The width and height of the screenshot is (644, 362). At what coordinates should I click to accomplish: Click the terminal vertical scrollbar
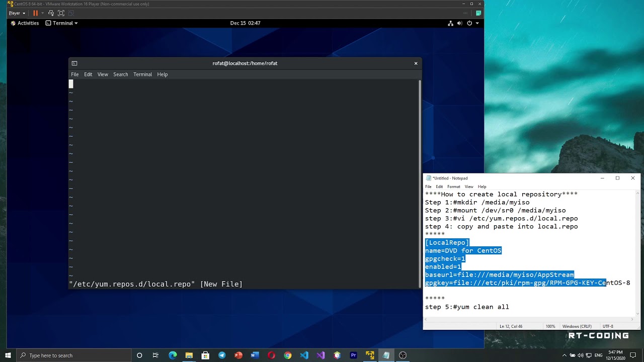coord(420,184)
